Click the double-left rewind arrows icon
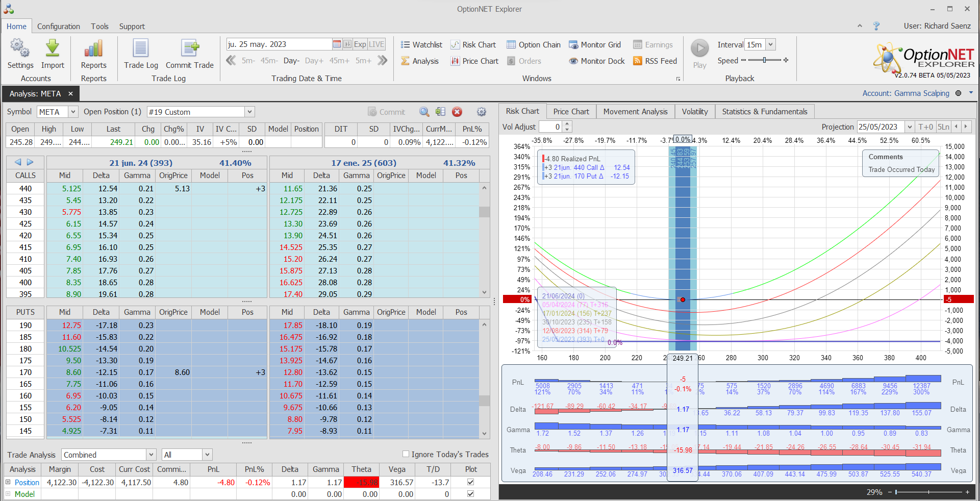The width and height of the screenshot is (980, 501). (x=231, y=61)
